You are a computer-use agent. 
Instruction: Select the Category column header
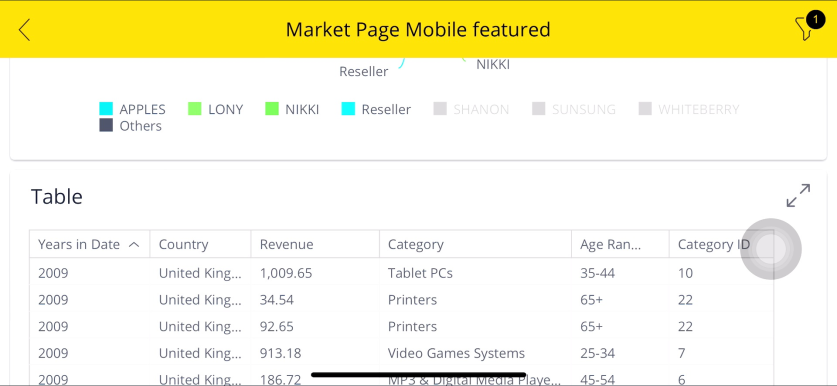pyautogui.click(x=476, y=245)
